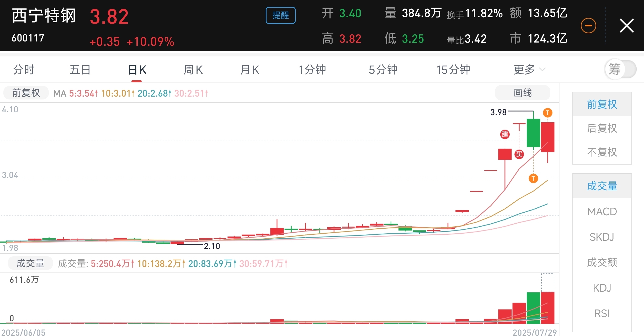Screen dimensions: 644x336
Task: Click the 换手 11.82% turnover value
Action: (x=475, y=14)
